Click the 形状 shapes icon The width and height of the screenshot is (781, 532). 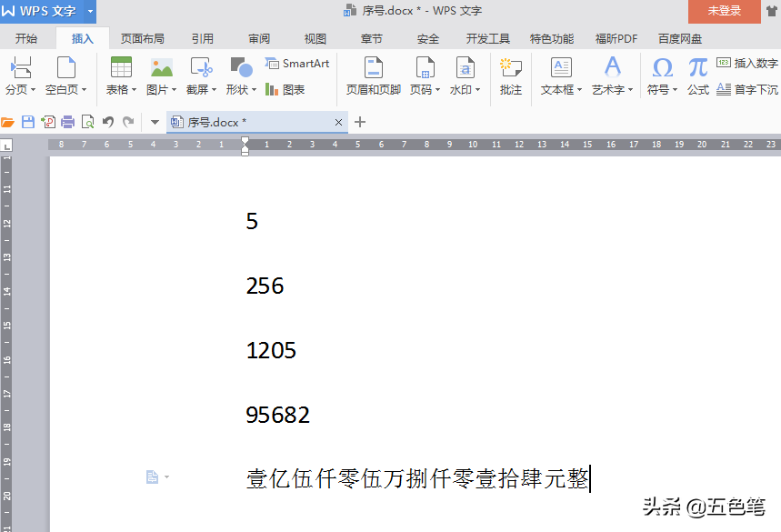click(x=241, y=67)
